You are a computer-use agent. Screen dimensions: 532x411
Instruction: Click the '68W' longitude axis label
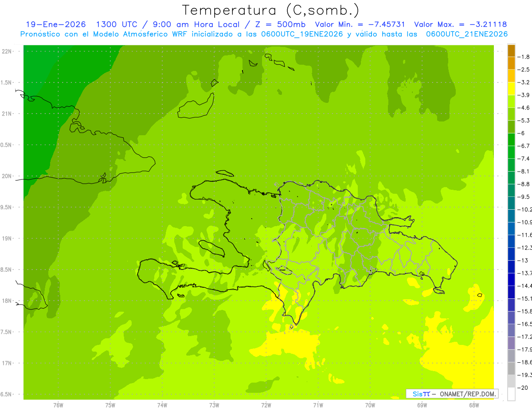(x=474, y=405)
